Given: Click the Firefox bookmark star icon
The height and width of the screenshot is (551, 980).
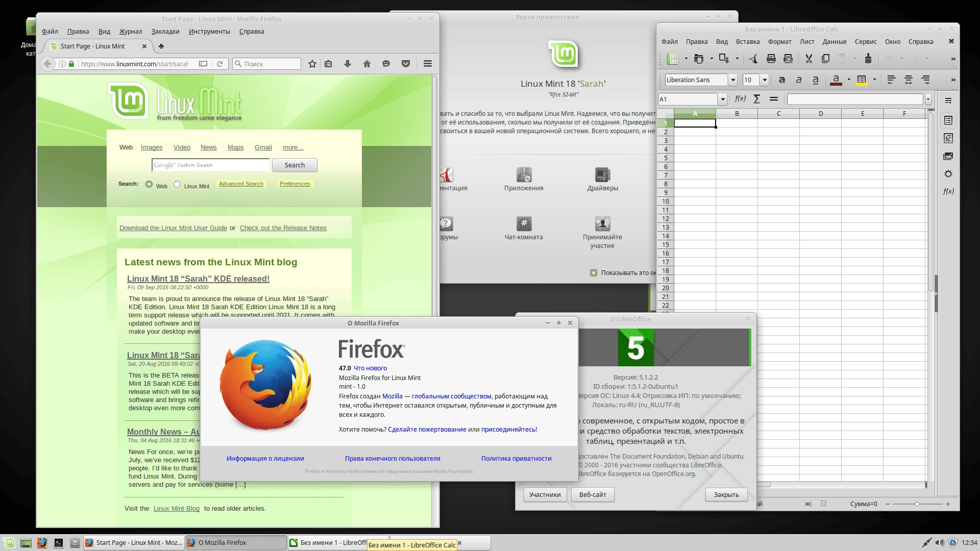Looking at the screenshot, I should click(312, 64).
